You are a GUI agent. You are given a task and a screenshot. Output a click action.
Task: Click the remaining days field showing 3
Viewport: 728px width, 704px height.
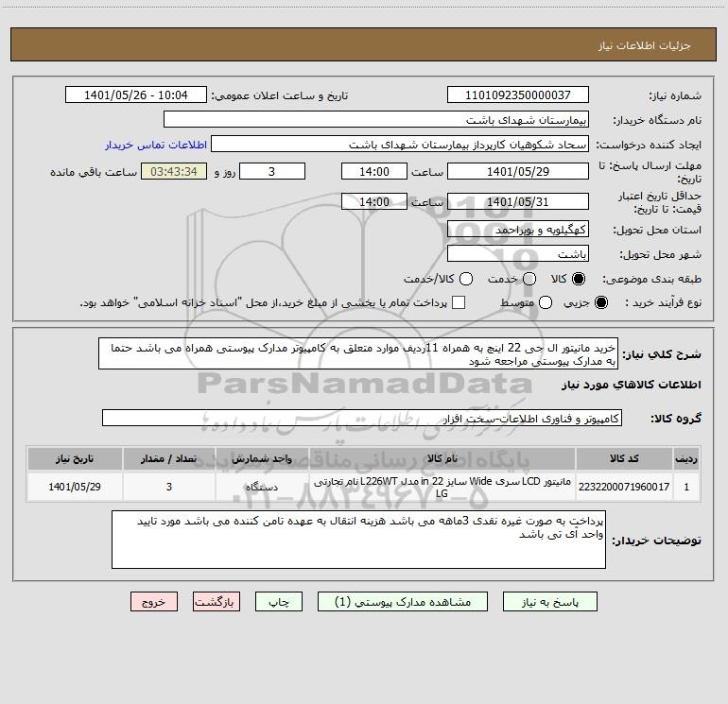[272, 171]
